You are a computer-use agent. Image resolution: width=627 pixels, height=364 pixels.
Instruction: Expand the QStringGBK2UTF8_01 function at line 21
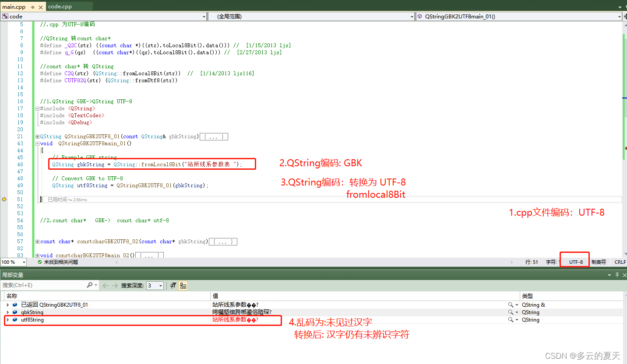pos(37,136)
